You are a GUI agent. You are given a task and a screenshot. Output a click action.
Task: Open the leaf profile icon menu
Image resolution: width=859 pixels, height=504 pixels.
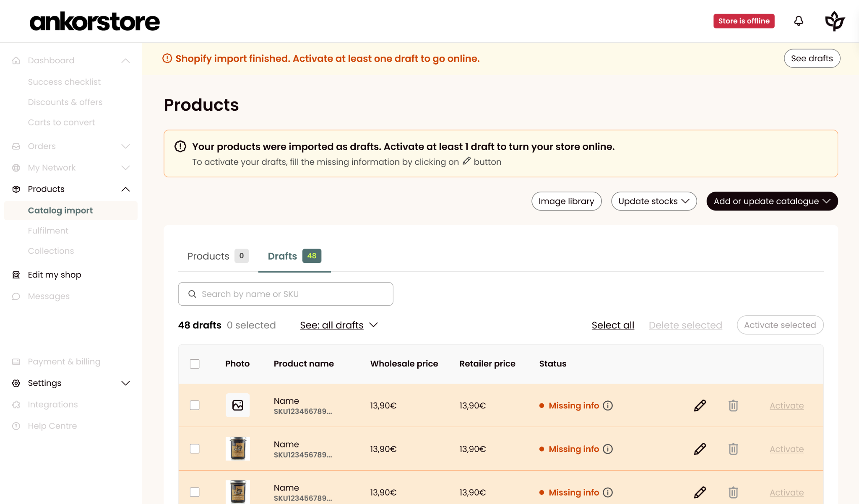point(835,21)
